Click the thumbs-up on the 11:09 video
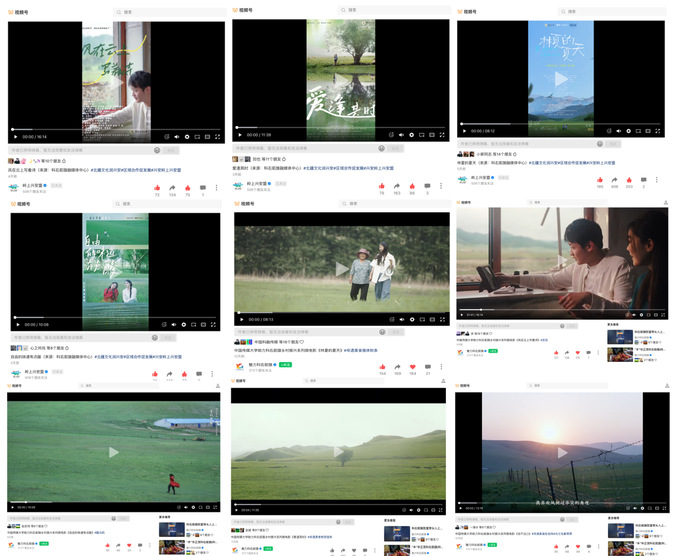The image size is (679, 556). point(381,185)
